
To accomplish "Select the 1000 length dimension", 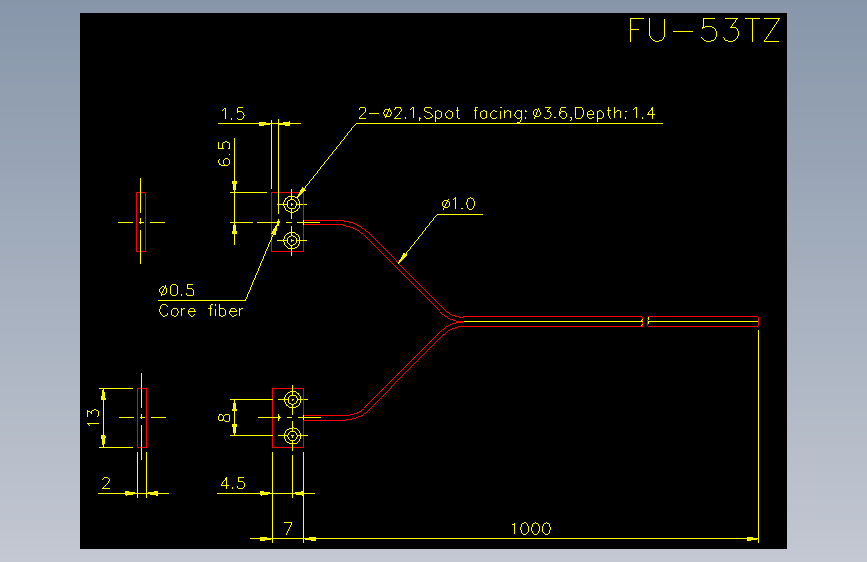I will point(531,529).
